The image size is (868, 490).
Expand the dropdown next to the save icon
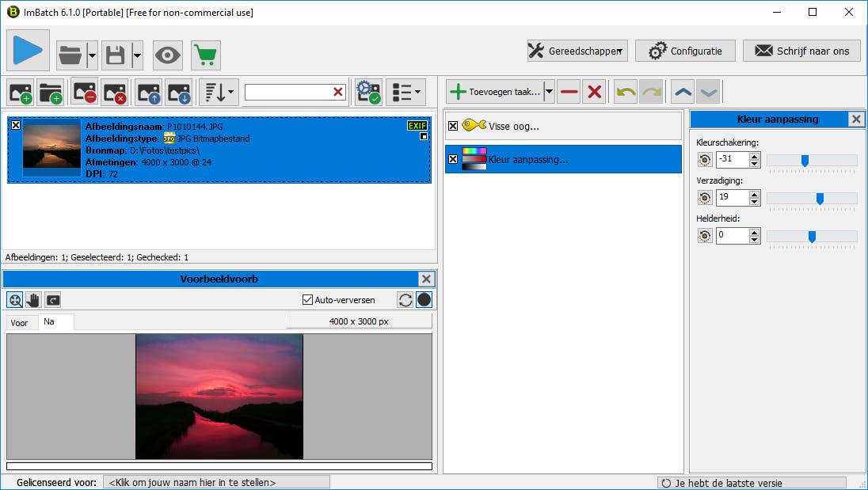coord(137,55)
